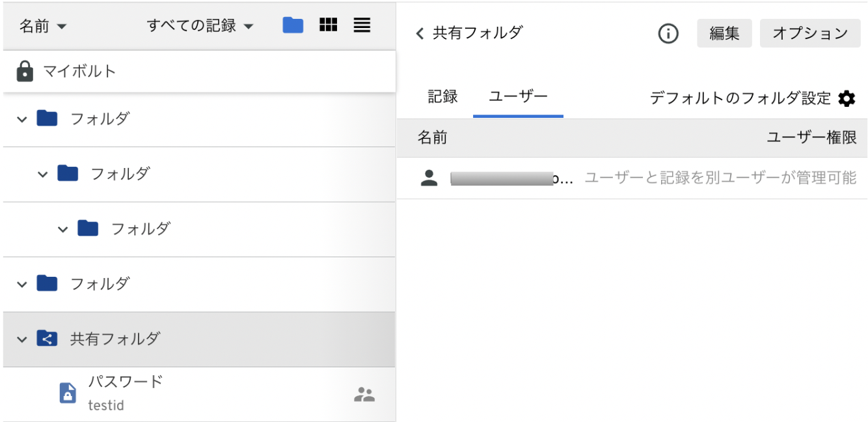Click the user avatar in the ユーザー list
The image size is (868, 422).
pyautogui.click(x=429, y=176)
